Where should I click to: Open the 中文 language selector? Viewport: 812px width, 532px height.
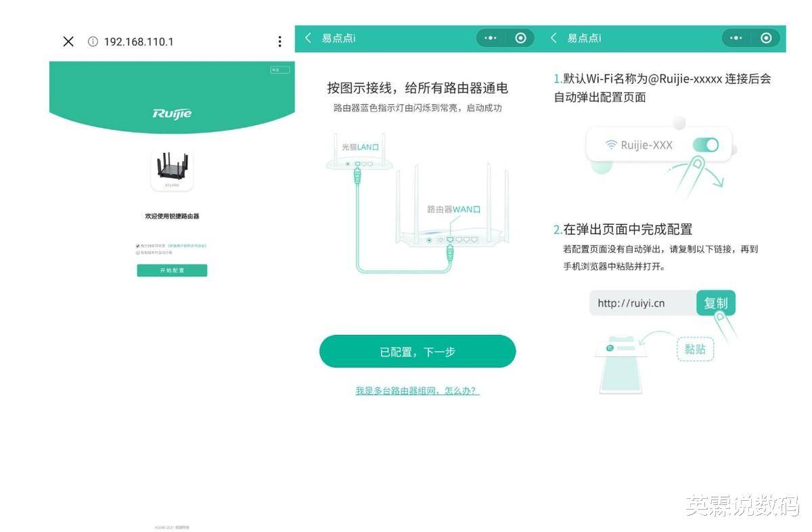click(279, 70)
